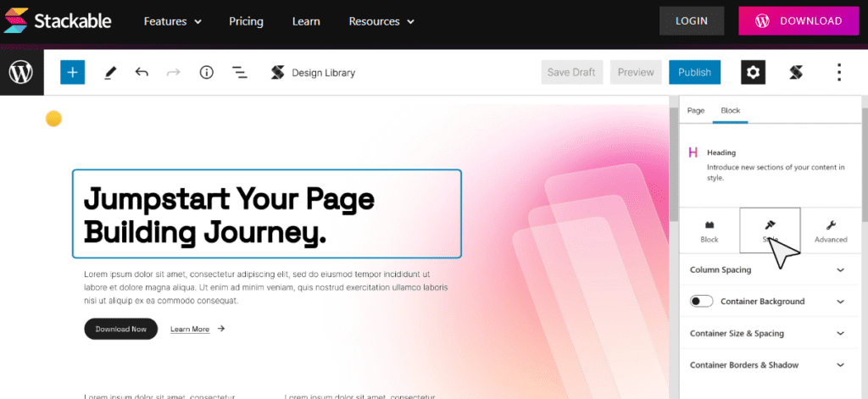Redo the change with forward arrow
The image size is (868, 399).
174,72
